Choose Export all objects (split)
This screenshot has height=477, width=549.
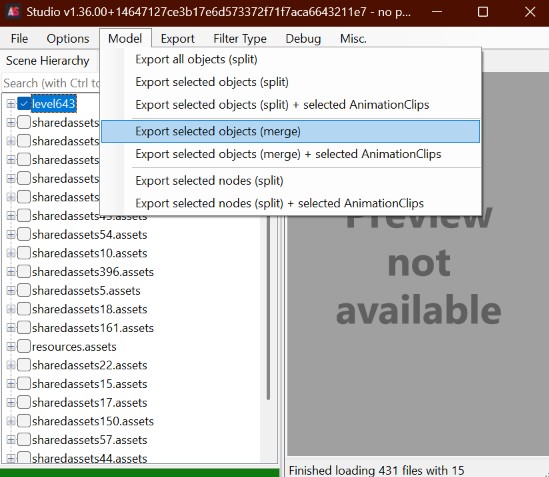[290, 59]
